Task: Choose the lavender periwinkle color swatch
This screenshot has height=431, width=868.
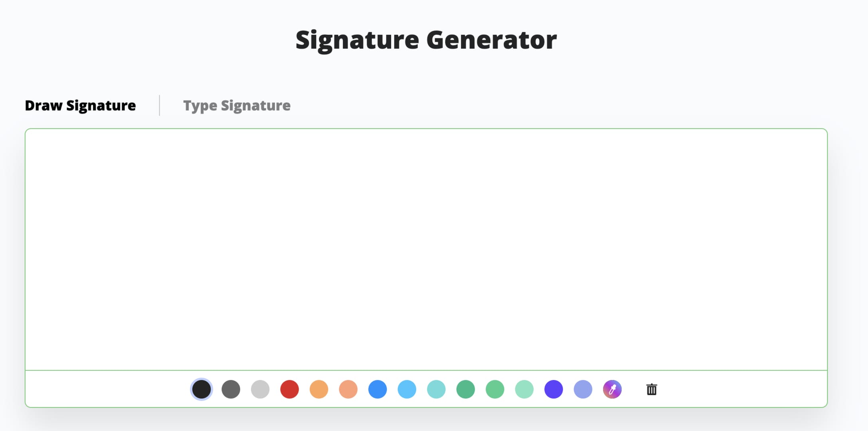Action: [583, 389]
